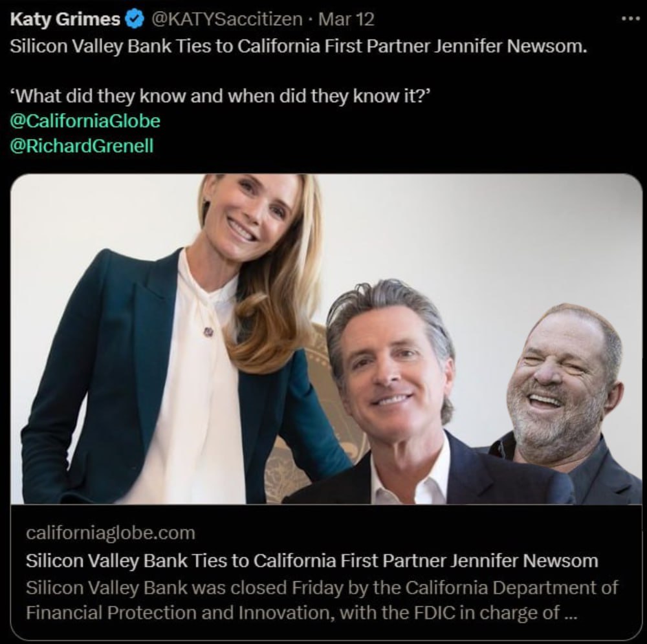Open Katy Grimes profile via display name

tap(65, 19)
